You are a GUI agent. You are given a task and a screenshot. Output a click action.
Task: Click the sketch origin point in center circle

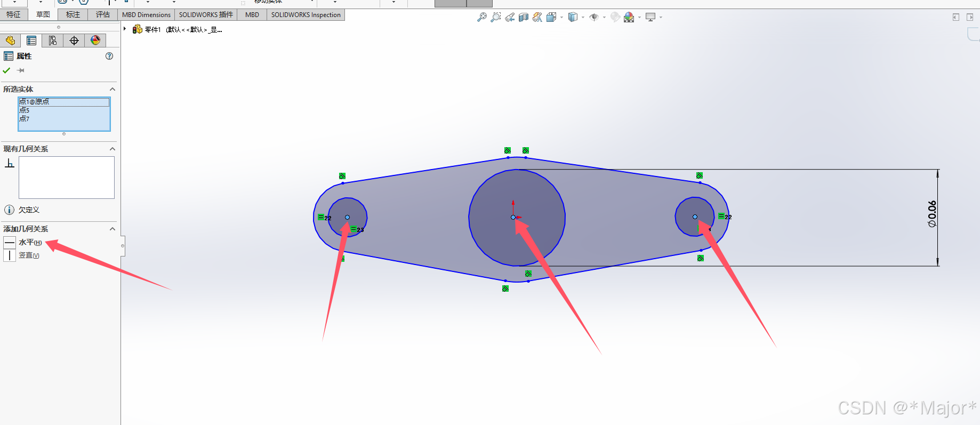513,217
